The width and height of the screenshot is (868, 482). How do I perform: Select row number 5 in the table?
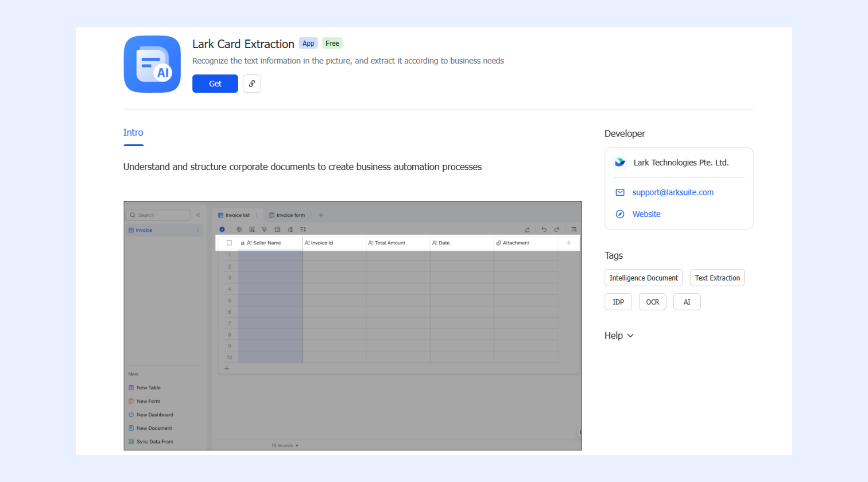pos(229,301)
